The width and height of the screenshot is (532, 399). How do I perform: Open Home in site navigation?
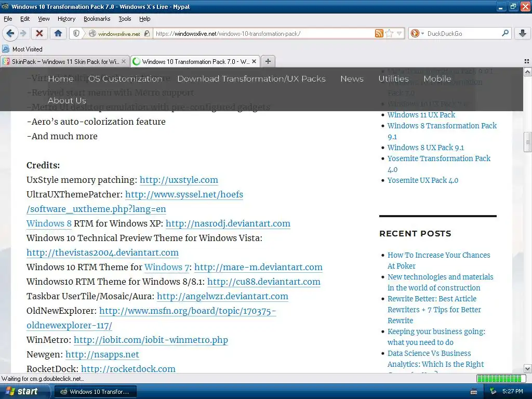[x=61, y=79]
